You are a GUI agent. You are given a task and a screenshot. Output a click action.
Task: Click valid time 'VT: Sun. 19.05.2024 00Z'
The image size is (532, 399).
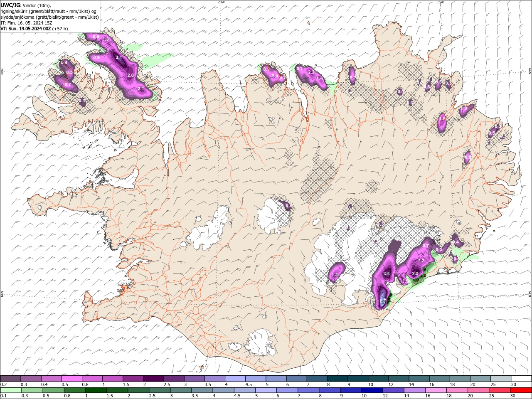tap(26, 29)
